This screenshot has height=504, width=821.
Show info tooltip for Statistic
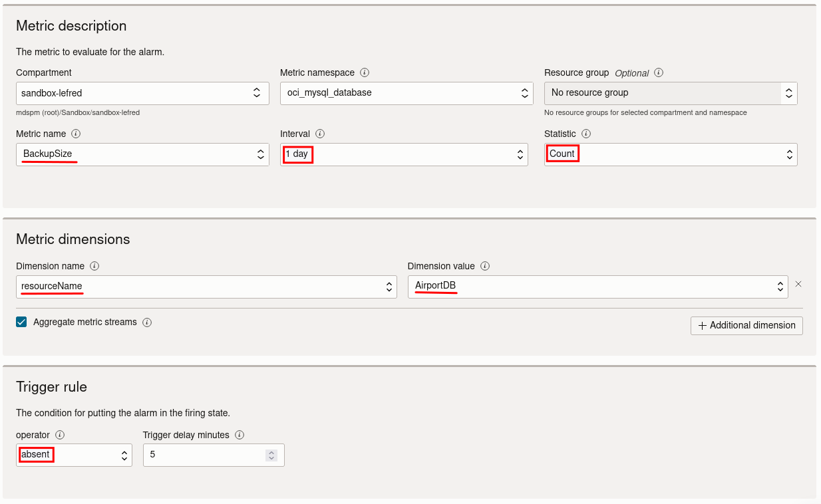pyautogui.click(x=586, y=134)
